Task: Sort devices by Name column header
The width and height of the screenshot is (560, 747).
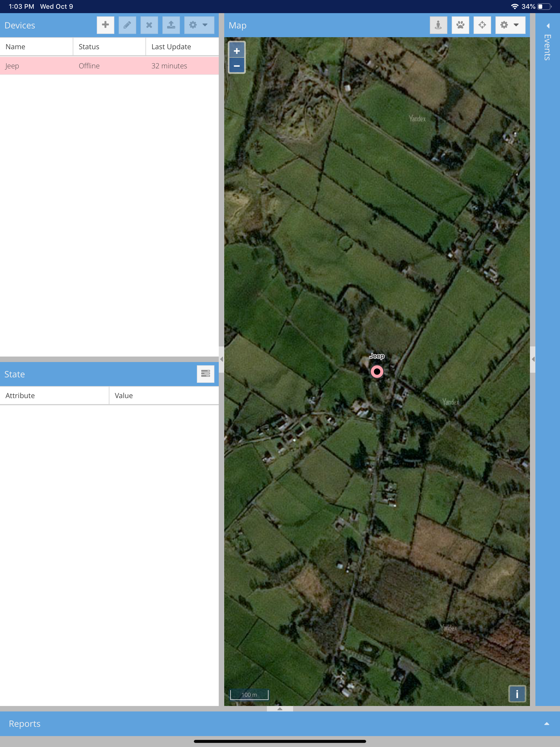Action: click(x=36, y=46)
